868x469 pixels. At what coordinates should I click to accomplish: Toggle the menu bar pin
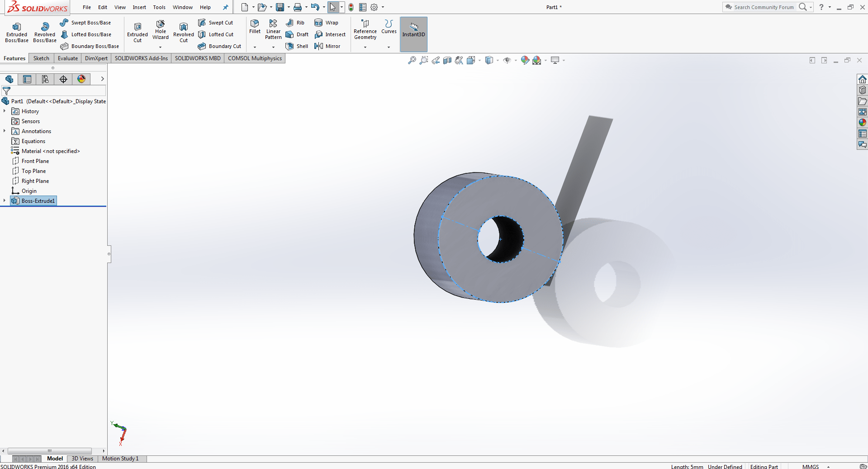pyautogui.click(x=226, y=7)
